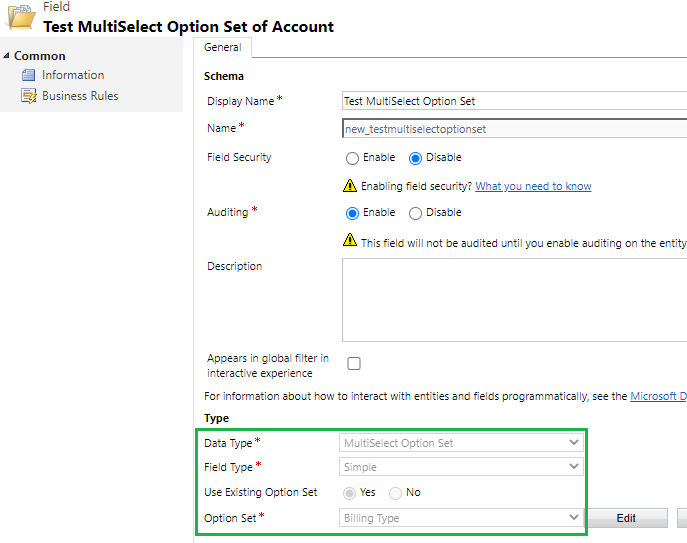
Task: Switch to the General tab
Action: point(223,47)
